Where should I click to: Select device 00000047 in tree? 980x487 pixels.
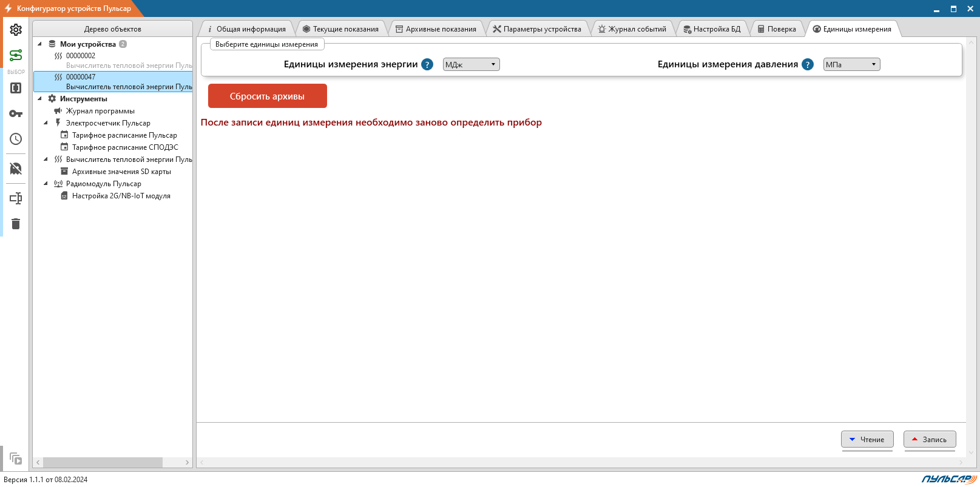[113, 81]
